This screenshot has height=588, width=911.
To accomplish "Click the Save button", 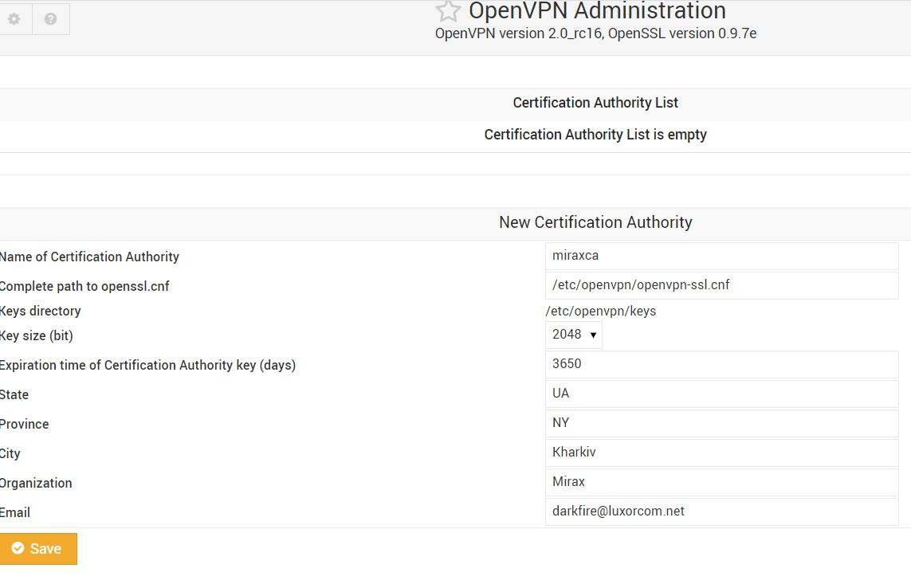I will (x=38, y=548).
